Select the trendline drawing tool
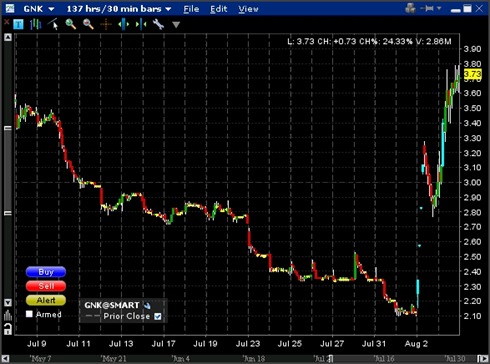The image size is (490, 364). coord(53,24)
